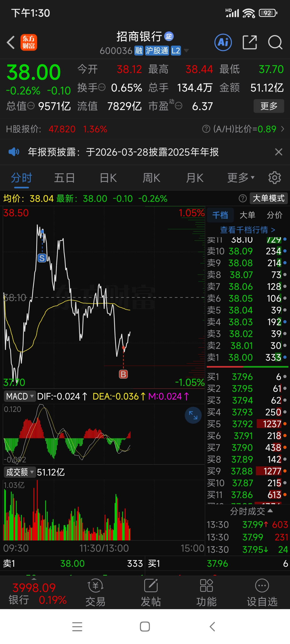The height and width of the screenshot is (644, 290).
Task: Tap the H股报价 47.820 value
Action: pyautogui.click(x=62, y=129)
